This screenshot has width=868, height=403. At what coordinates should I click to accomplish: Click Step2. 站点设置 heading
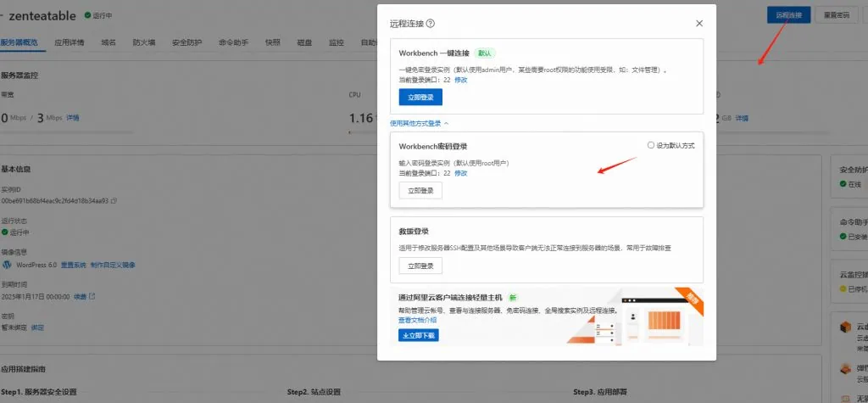tap(314, 392)
